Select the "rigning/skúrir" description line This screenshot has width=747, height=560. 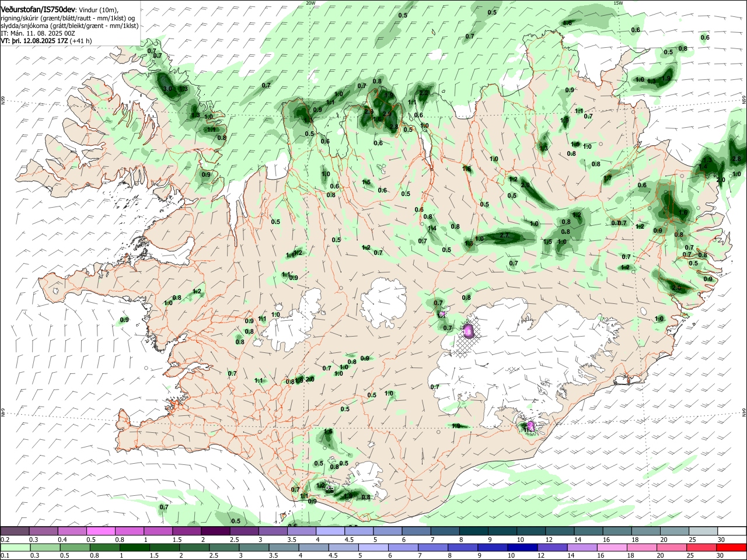coord(68,18)
